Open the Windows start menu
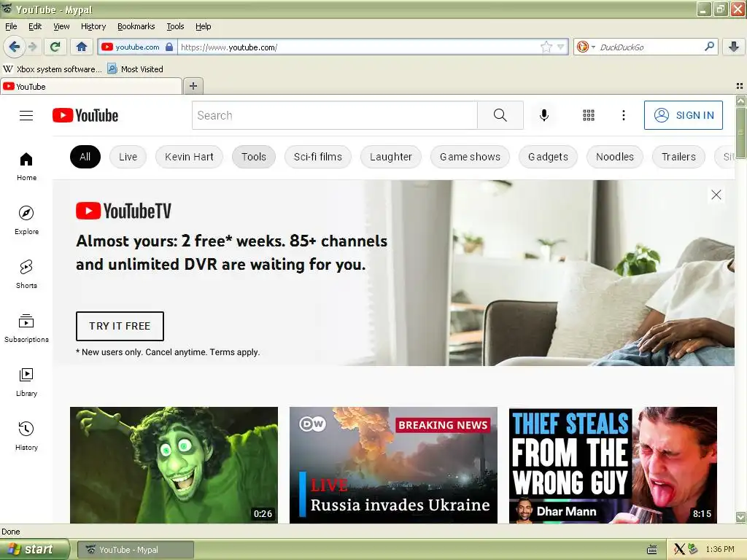This screenshot has width=747, height=560. (x=35, y=549)
